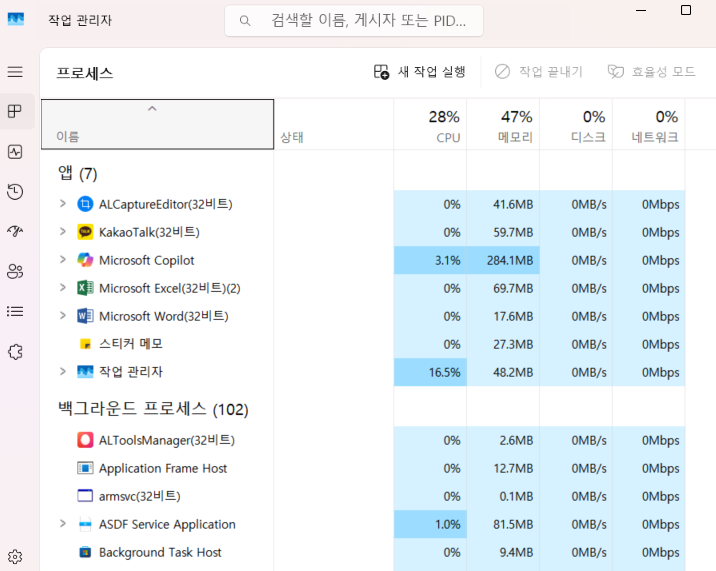The width and height of the screenshot is (716, 571).
Task: Click the ALCaptureEditor app icon
Action: tap(85, 204)
